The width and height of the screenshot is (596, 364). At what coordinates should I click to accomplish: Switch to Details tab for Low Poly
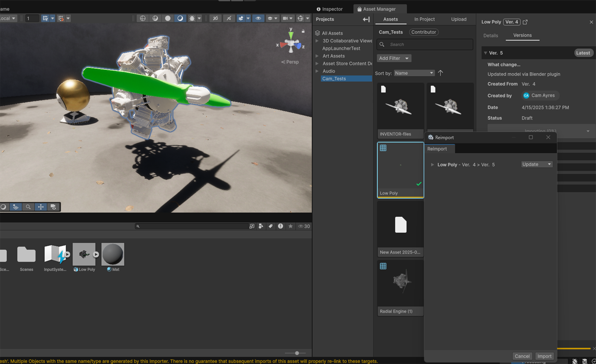tap(490, 35)
